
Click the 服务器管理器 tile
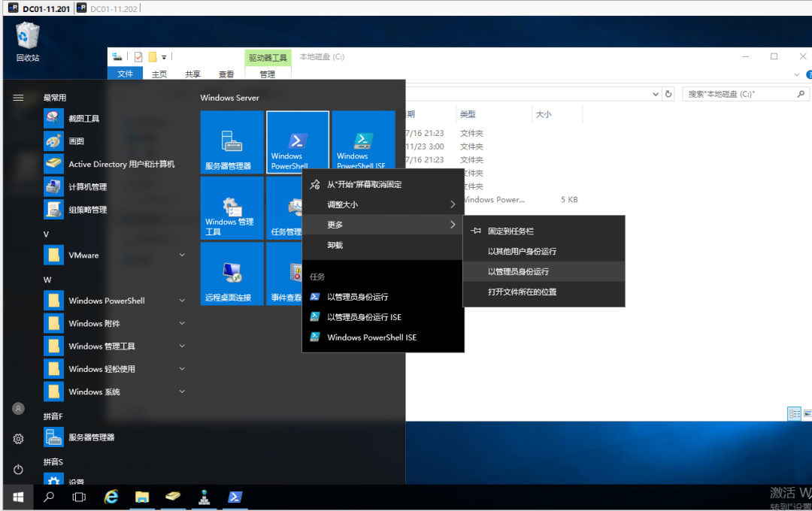point(232,142)
